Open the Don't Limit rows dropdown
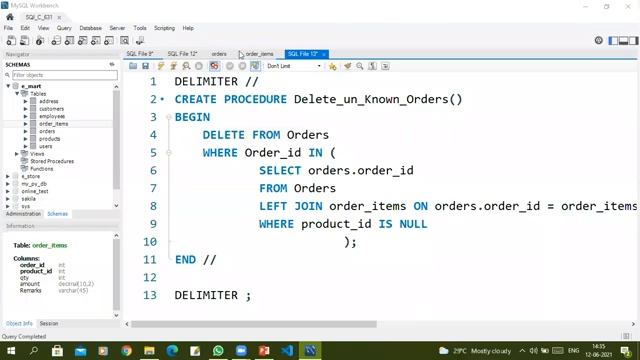Screen dimensions: 640x360 (294, 66)
